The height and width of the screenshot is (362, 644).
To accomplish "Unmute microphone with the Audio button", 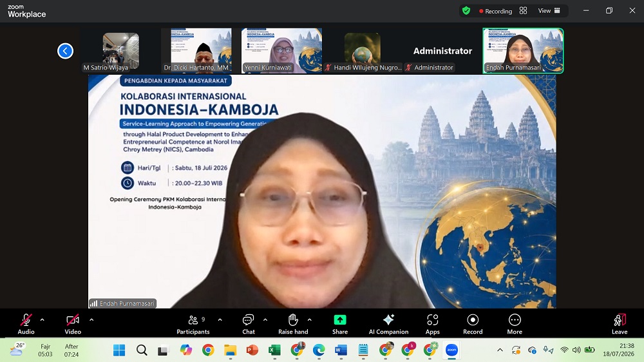I will (26, 324).
